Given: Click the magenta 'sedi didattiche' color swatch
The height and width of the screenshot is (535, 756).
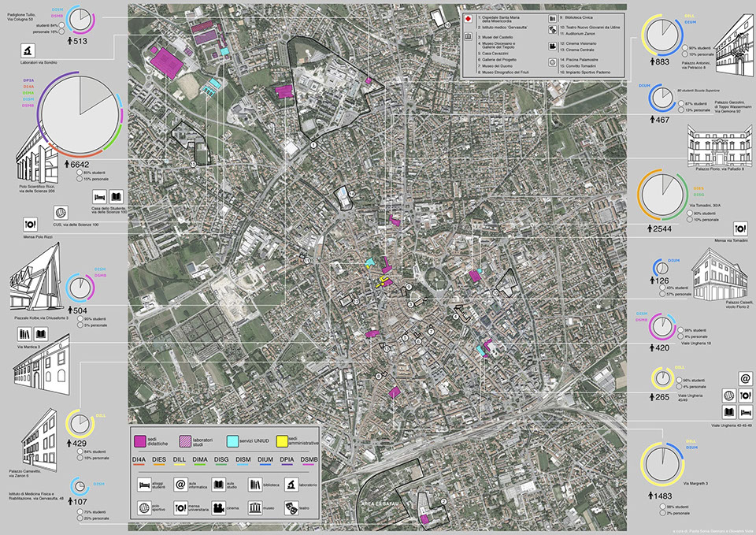Looking at the screenshot, I should point(142,440).
